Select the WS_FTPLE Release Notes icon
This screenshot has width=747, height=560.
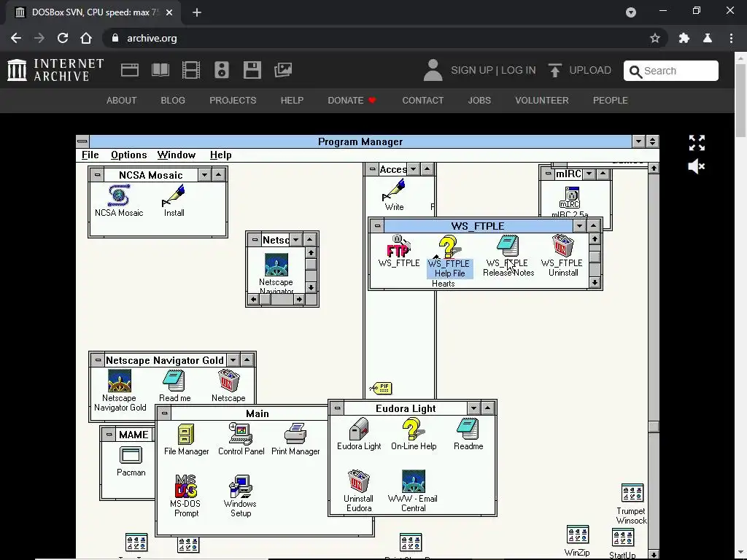pos(508,246)
